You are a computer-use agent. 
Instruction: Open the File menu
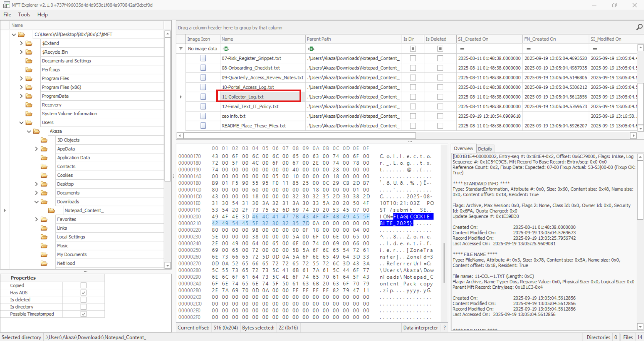pyautogui.click(x=7, y=14)
